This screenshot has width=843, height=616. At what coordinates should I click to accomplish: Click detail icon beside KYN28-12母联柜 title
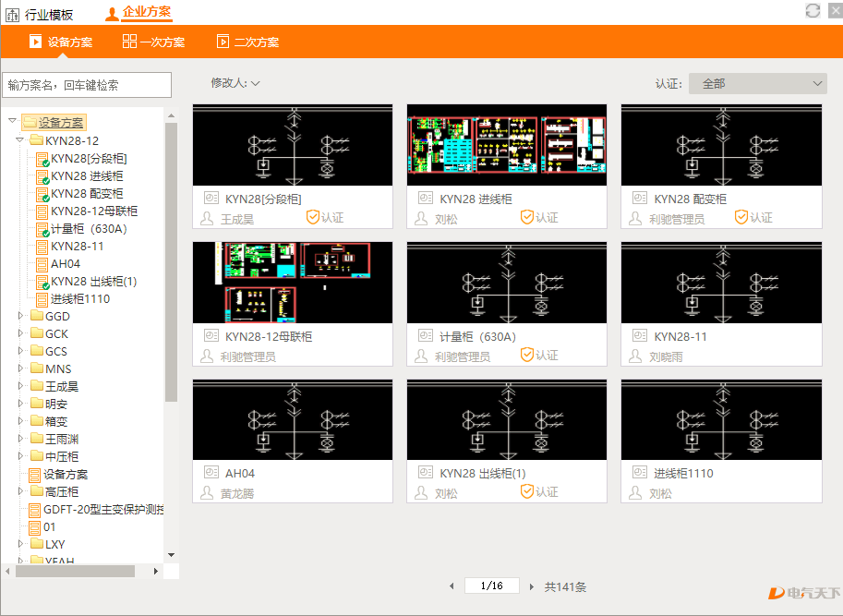pyautogui.click(x=211, y=336)
